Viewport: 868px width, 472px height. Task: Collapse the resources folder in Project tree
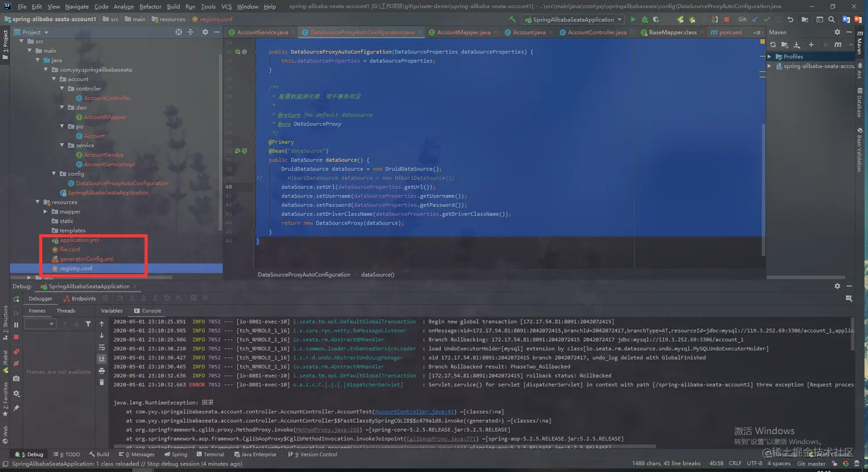coord(38,202)
